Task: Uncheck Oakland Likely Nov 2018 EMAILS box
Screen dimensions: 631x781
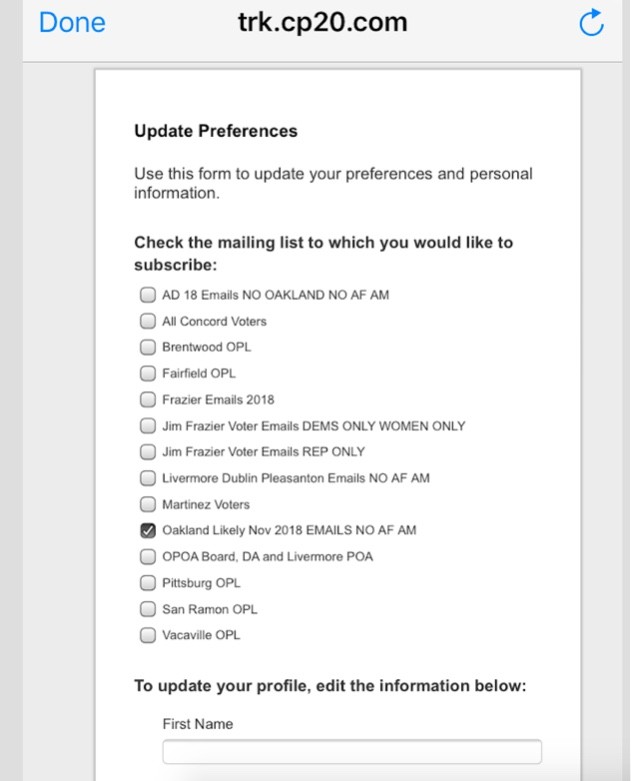Action: pos(147,530)
